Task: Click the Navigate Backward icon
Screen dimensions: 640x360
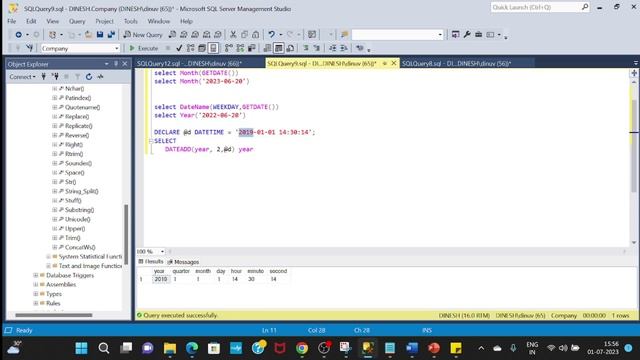Action: point(18,35)
